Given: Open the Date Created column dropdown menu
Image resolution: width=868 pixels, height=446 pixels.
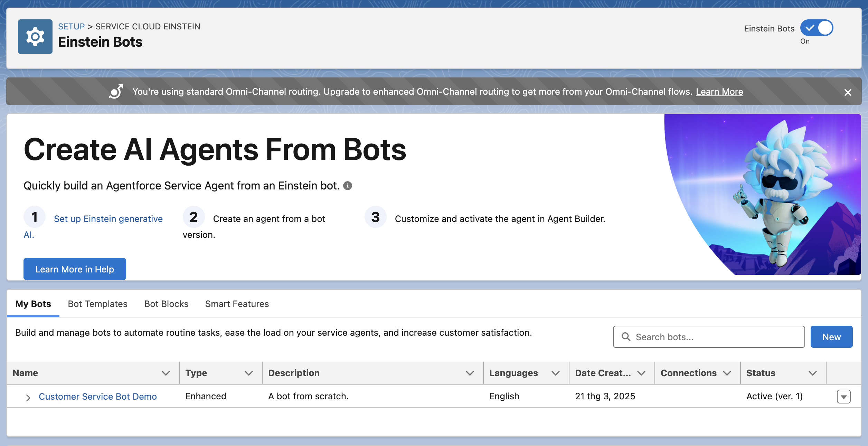Looking at the screenshot, I should click(x=641, y=373).
